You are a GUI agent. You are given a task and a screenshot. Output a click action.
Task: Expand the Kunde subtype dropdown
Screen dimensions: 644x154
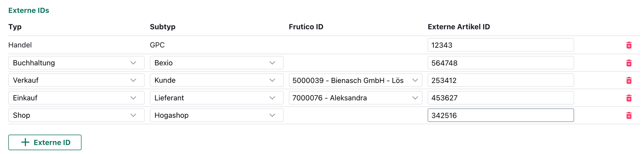click(x=216, y=80)
